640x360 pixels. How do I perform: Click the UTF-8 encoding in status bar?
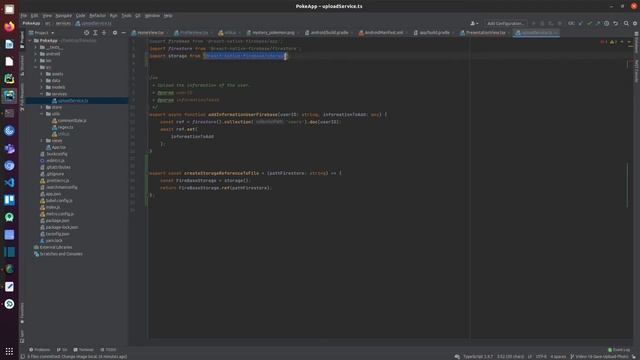541,357
